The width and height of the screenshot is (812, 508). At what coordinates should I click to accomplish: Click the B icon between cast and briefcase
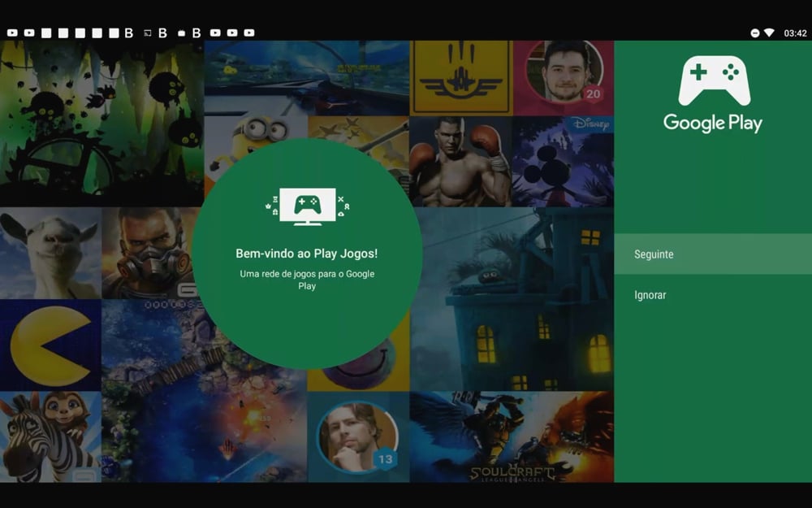[162, 33]
